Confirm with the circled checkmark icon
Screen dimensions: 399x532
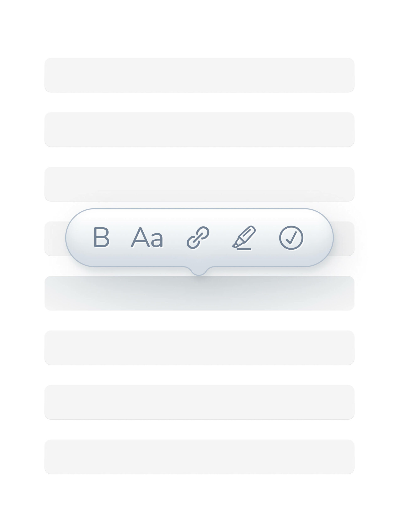(x=291, y=238)
